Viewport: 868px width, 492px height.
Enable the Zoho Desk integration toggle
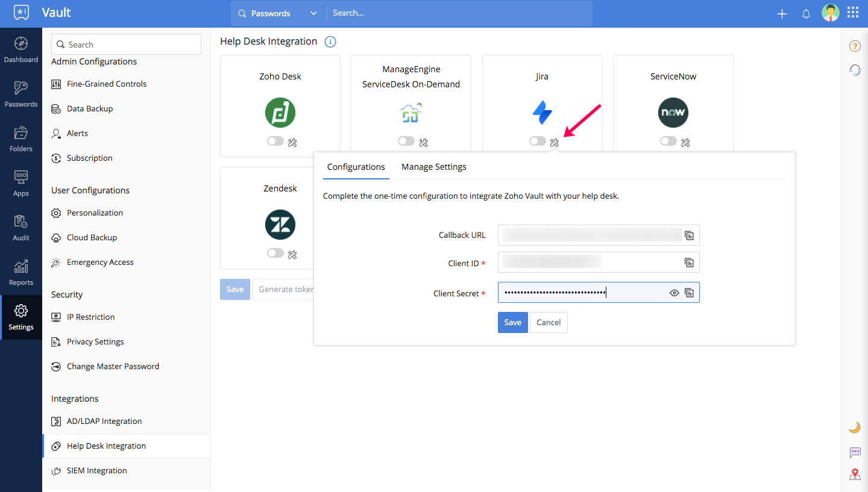275,142
